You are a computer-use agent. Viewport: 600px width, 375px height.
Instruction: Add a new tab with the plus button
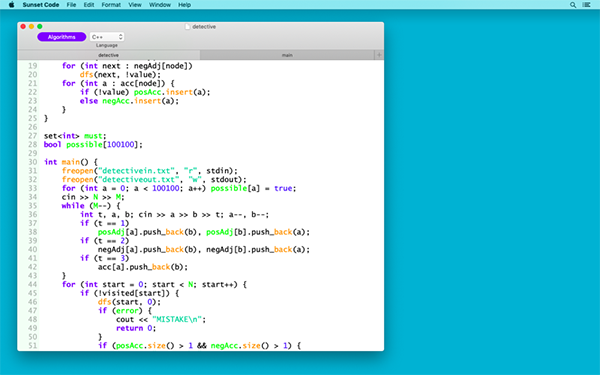(379, 55)
